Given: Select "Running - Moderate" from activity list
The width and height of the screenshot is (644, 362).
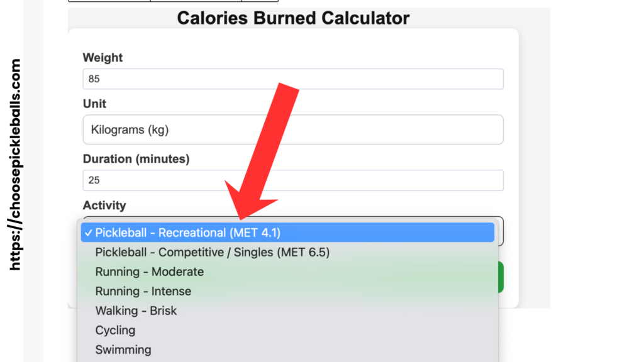Looking at the screenshot, I should (149, 271).
